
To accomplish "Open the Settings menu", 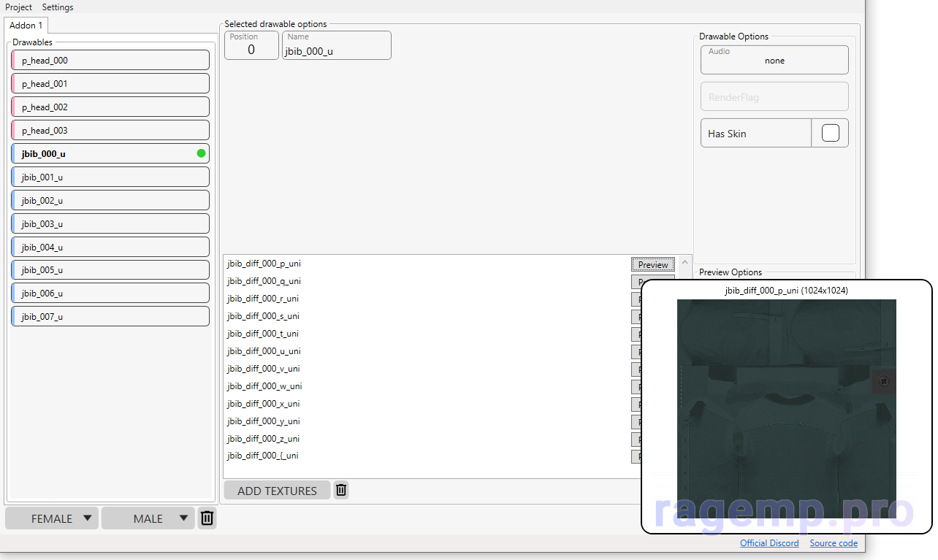I will coord(58,7).
